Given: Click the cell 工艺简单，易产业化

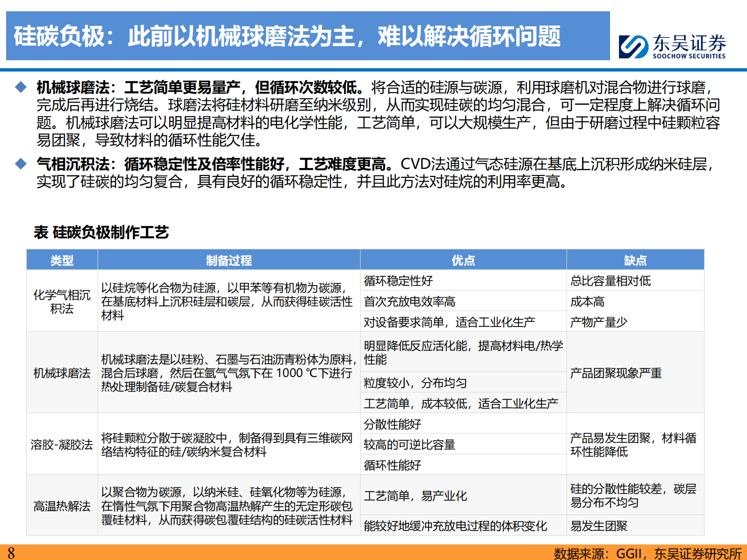Looking at the screenshot, I should 463,495.
